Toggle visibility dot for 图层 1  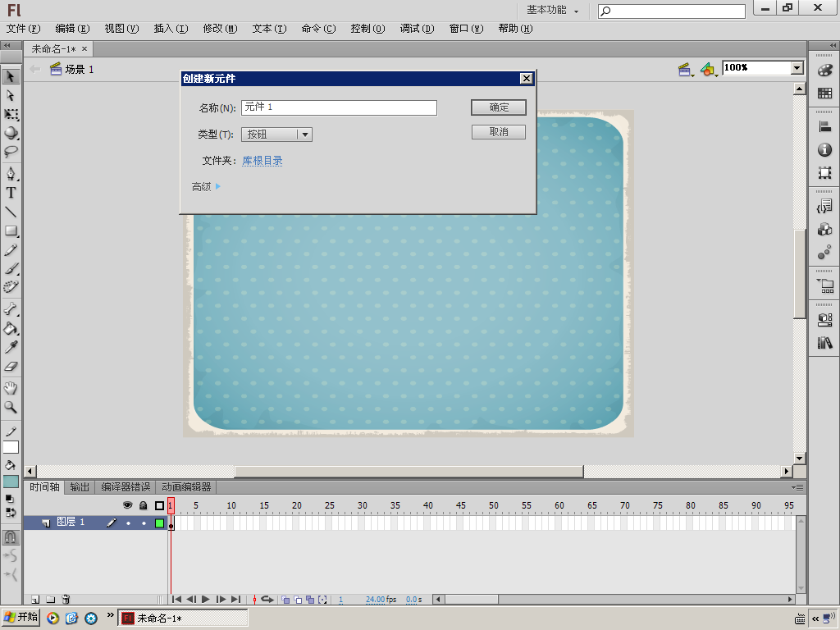[x=128, y=523]
